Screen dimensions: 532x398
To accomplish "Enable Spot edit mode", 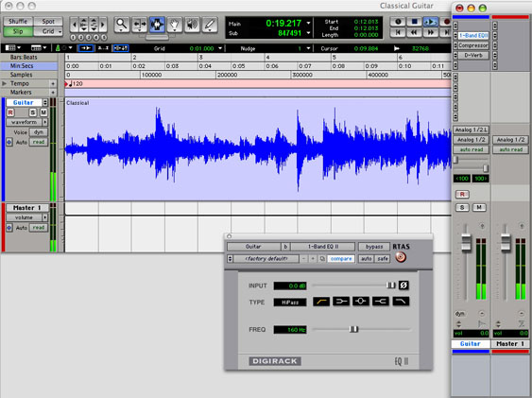I will pos(48,22).
